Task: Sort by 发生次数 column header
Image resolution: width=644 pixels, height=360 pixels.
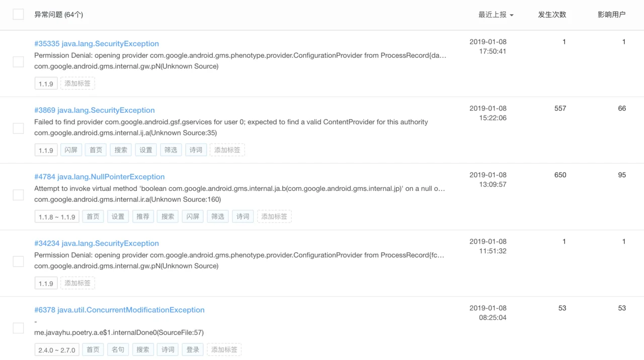Action: (552, 15)
